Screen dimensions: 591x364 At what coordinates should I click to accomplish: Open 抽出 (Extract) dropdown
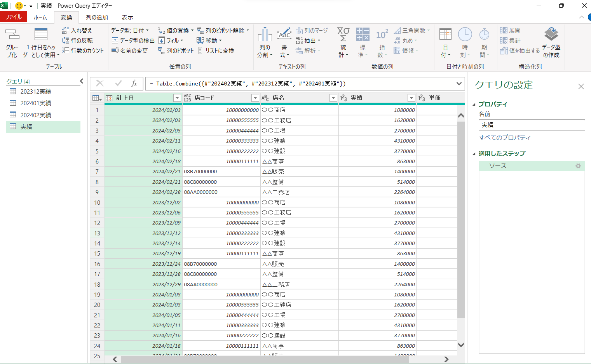coord(308,40)
